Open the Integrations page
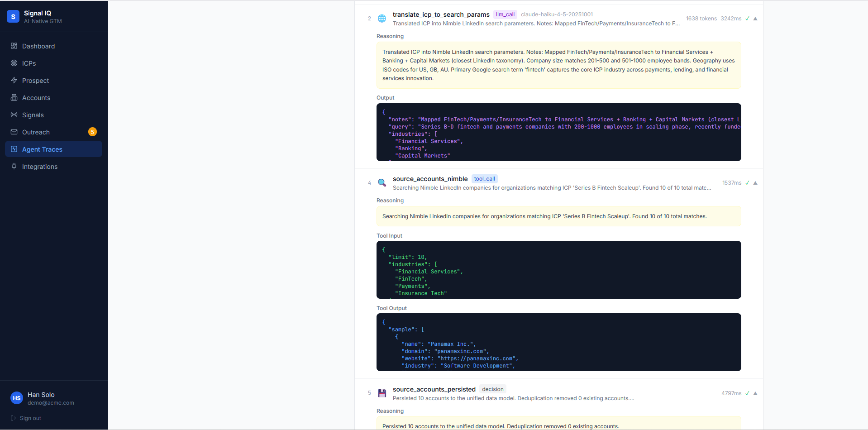 pyautogui.click(x=53, y=166)
